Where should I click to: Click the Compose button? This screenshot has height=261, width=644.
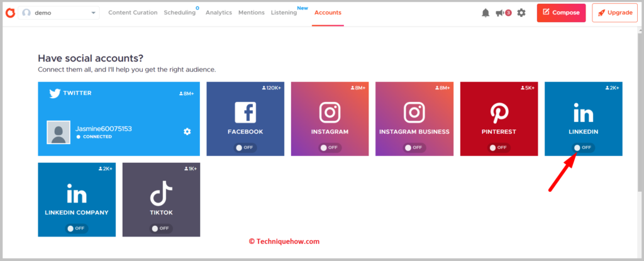(x=561, y=13)
